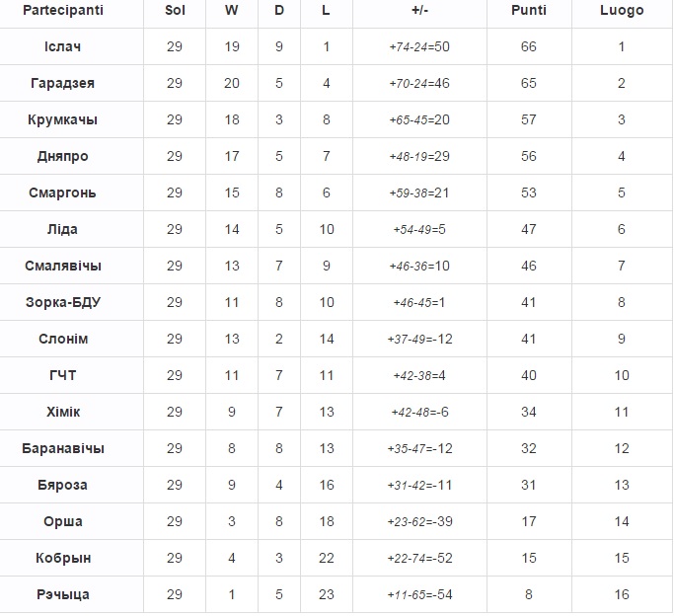Viewport: 674px width, 616px height.
Task: Click the Sol column header
Action: 175,11
